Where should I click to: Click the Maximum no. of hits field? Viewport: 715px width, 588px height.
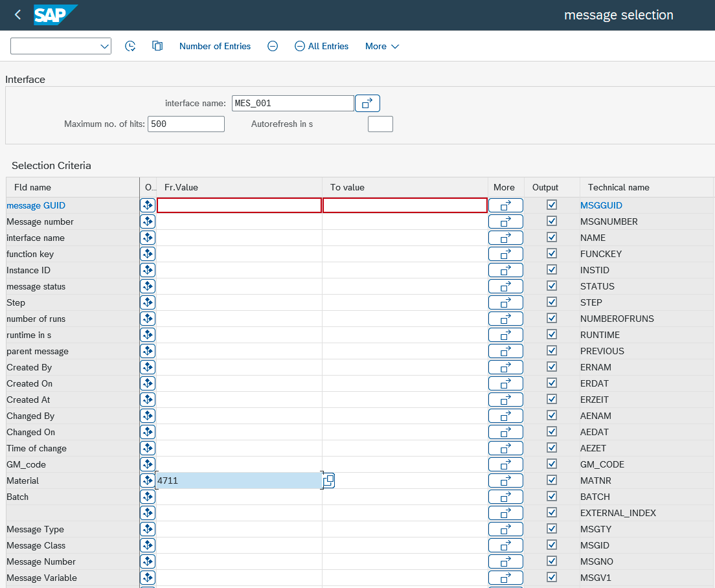pos(186,124)
